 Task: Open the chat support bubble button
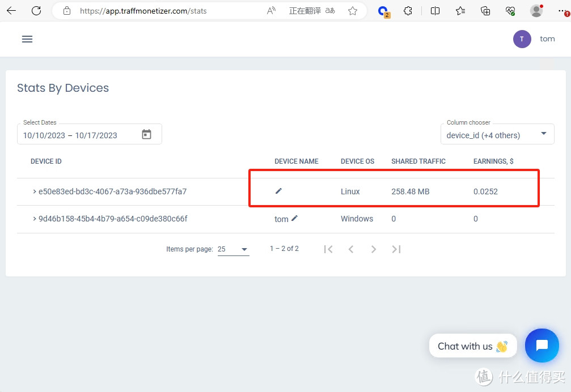coord(542,345)
